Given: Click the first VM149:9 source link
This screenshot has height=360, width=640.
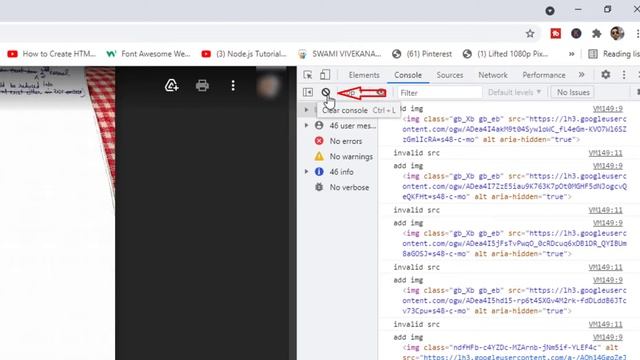Looking at the screenshot, I should click(607, 109).
